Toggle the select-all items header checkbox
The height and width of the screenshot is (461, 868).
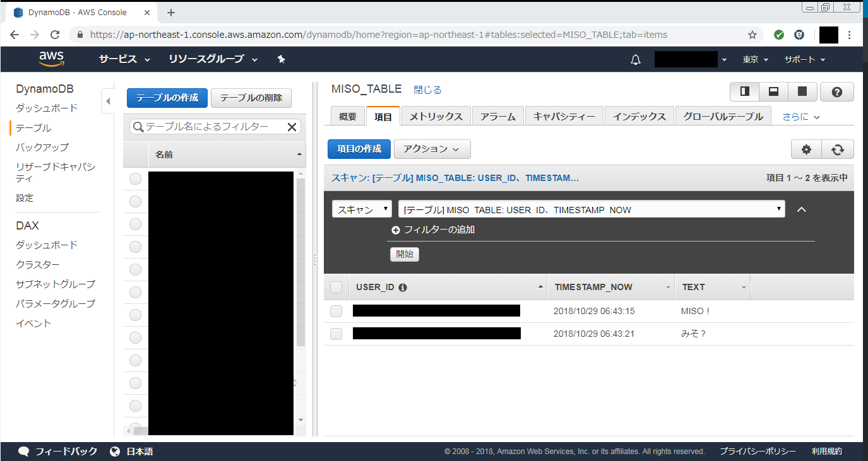point(336,288)
